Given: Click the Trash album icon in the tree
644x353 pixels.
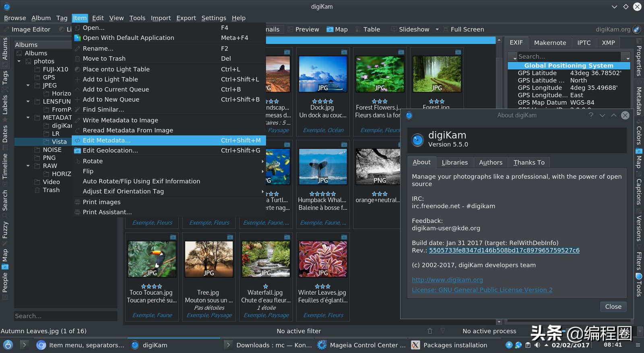Looking at the screenshot, I should [37, 190].
